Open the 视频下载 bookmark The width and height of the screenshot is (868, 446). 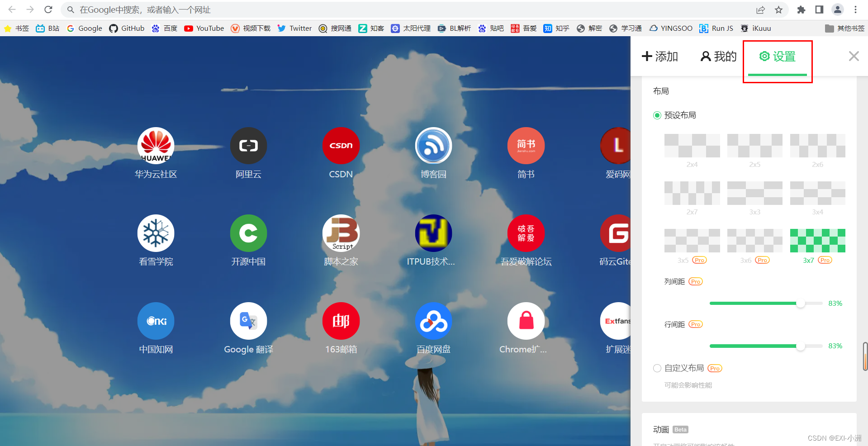tap(251, 28)
